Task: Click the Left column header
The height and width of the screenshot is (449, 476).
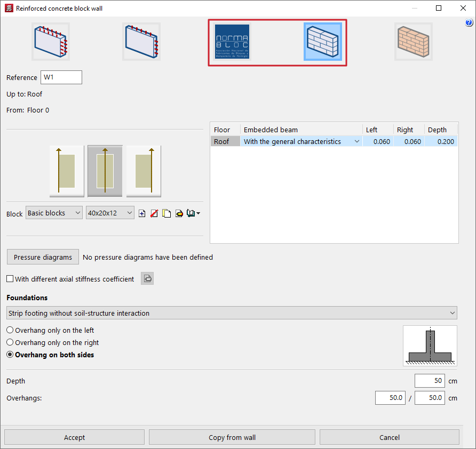Action: pos(378,130)
